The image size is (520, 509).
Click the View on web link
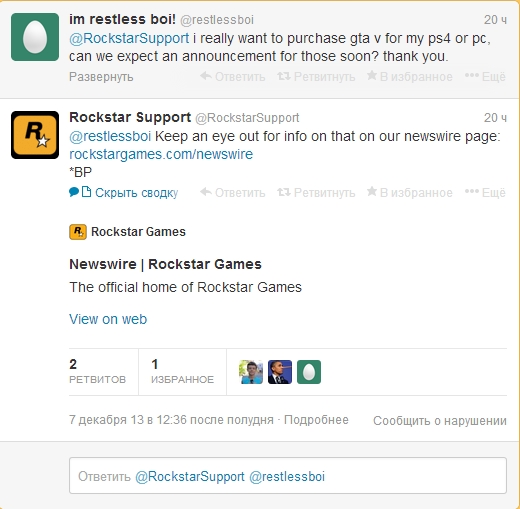pos(108,319)
